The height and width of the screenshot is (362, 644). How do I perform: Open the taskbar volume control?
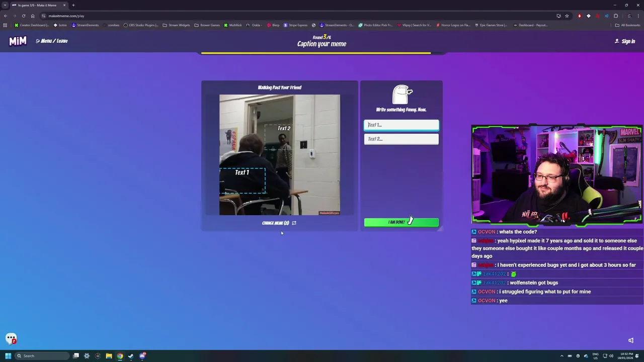pyautogui.click(x=612, y=356)
